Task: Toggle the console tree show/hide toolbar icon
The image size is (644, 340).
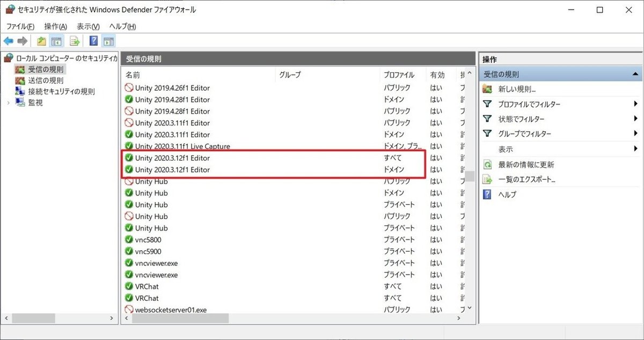Action: pos(56,41)
